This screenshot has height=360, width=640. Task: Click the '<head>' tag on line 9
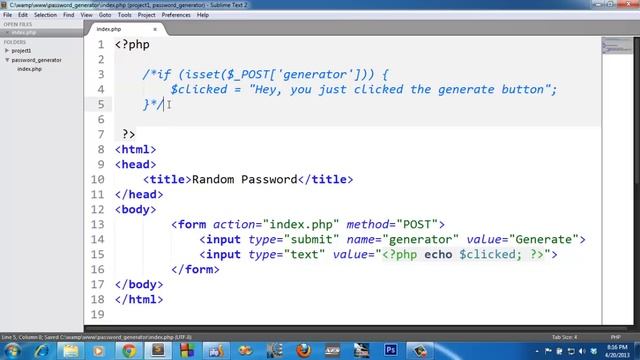[136, 164]
